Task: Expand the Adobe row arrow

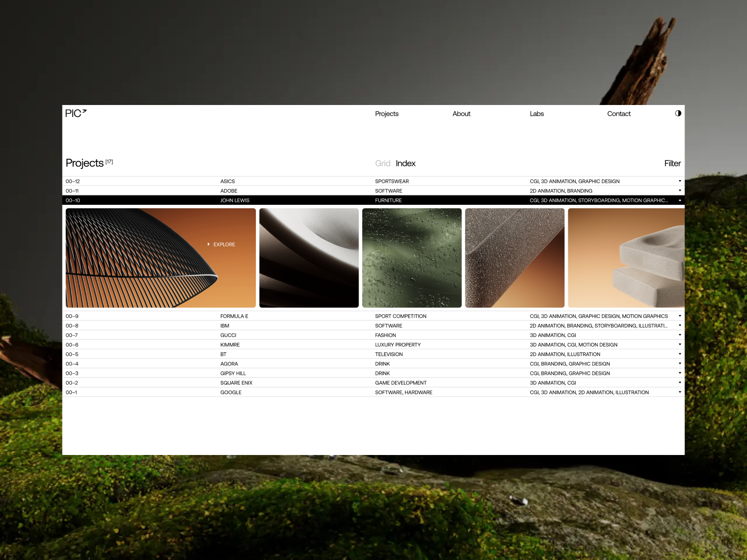Action: [680, 190]
